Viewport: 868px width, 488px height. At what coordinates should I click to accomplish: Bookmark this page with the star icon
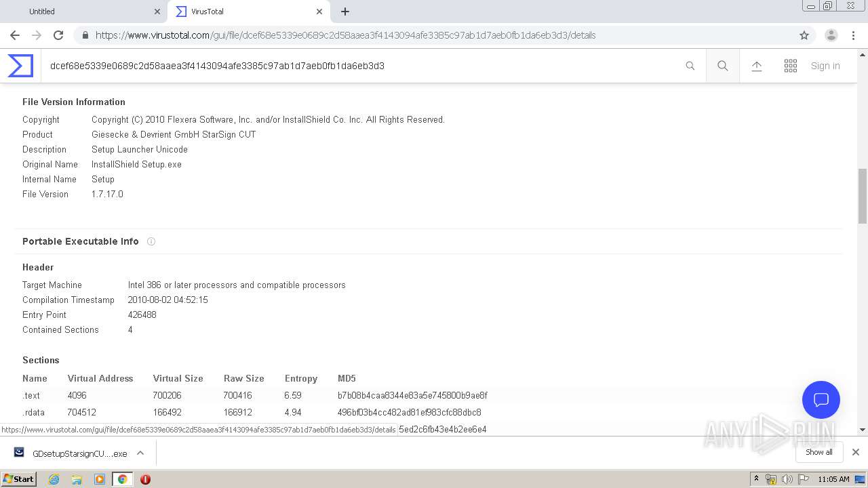(804, 35)
